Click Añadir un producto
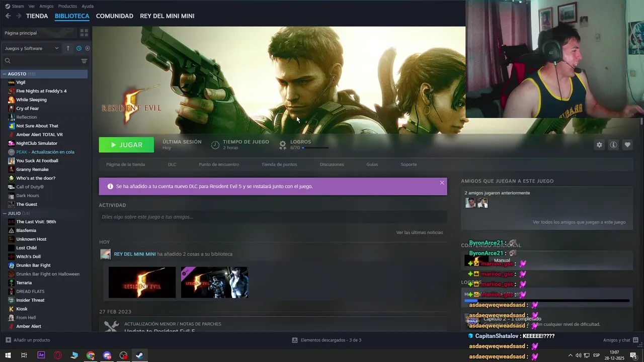This screenshot has width=644, height=362. 28,340
